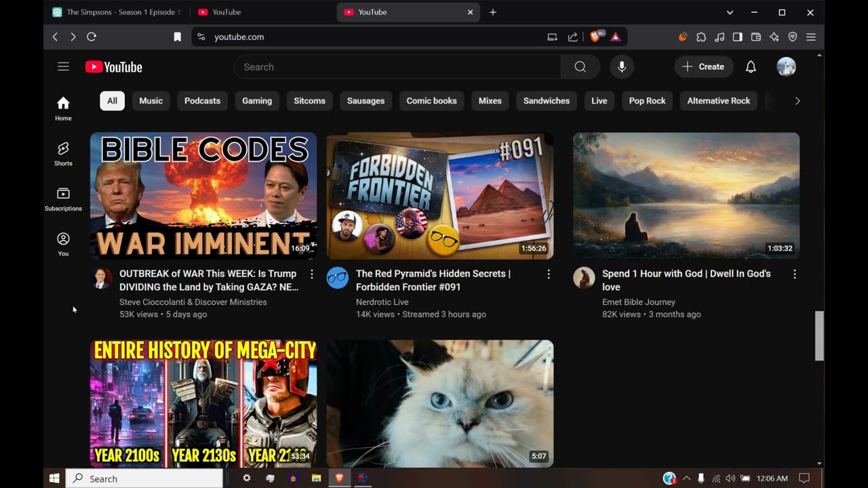
Task: Select the Alternative Rock filter chip
Action: click(x=719, y=101)
